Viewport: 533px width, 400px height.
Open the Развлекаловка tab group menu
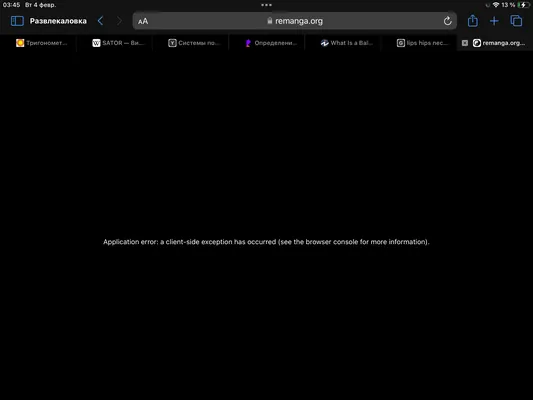[58, 21]
